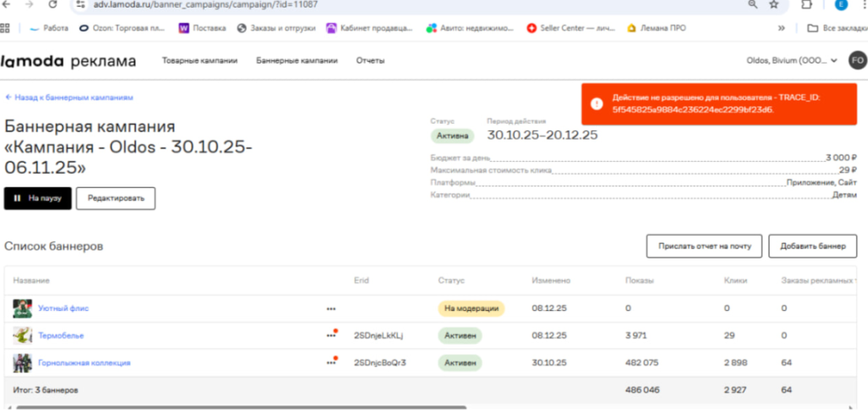The image size is (868, 411).
Task: Open three-dot menu for Горнолыжная коллекция
Action: coord(331,363)
